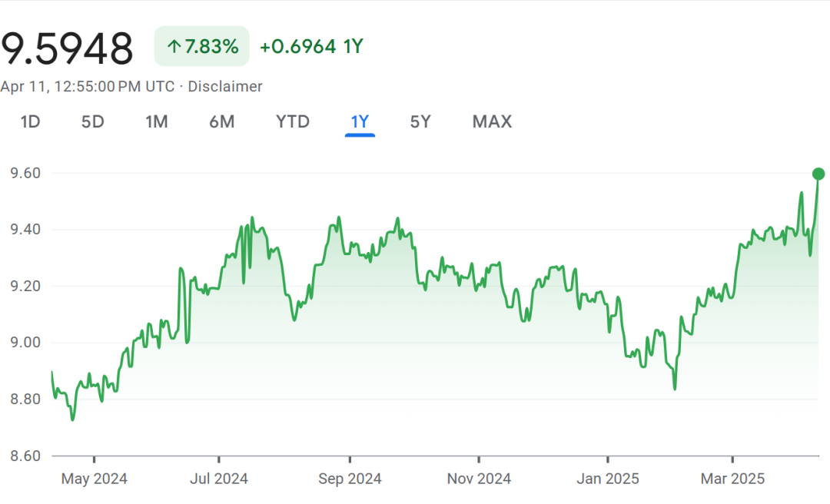Switch chart to 5Y range

coord(420,121)
